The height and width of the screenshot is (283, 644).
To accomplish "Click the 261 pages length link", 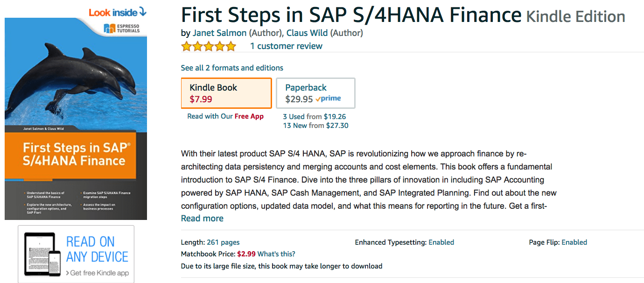I will pos(223,242).
